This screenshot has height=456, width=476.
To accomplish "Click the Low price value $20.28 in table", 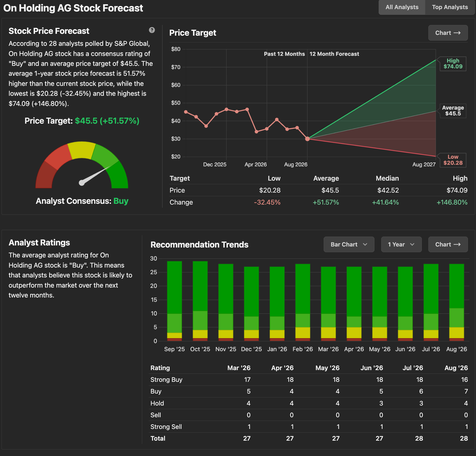I will click(270, 190).
